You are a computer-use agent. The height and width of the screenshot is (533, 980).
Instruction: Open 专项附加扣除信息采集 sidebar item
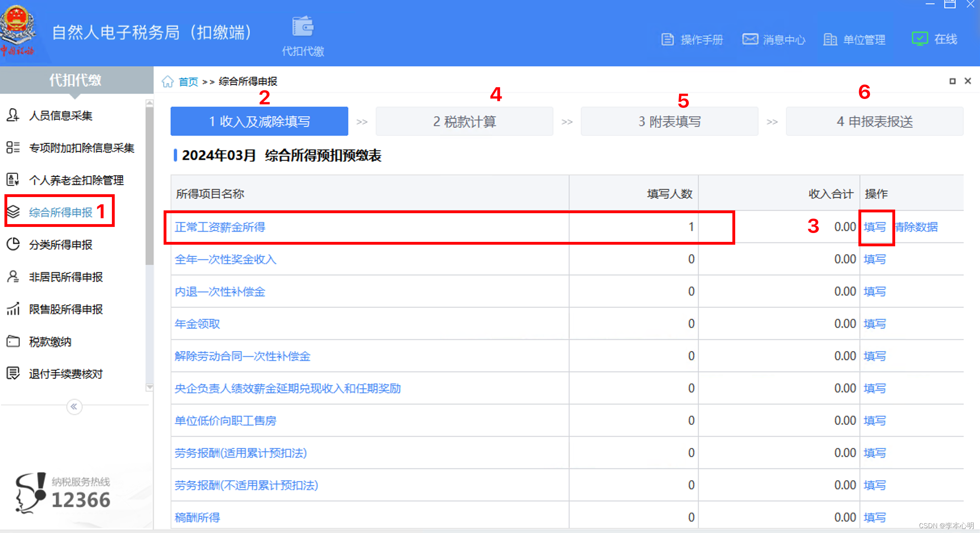pos(81,148)
